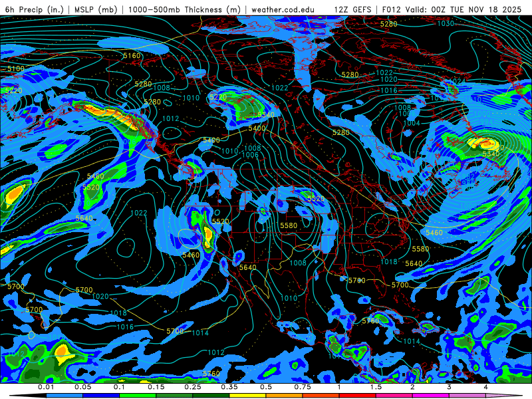Select the red 1 inch legend swatch
The width and height of the screenshot is (532, 399).
click(x=358, y=396)
